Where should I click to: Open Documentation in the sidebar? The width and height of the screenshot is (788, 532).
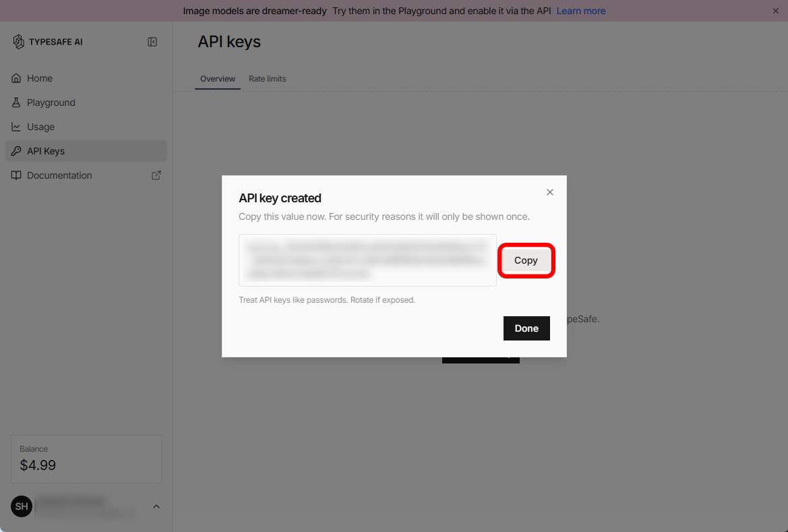pyautogui.click(x=86, y=175)
